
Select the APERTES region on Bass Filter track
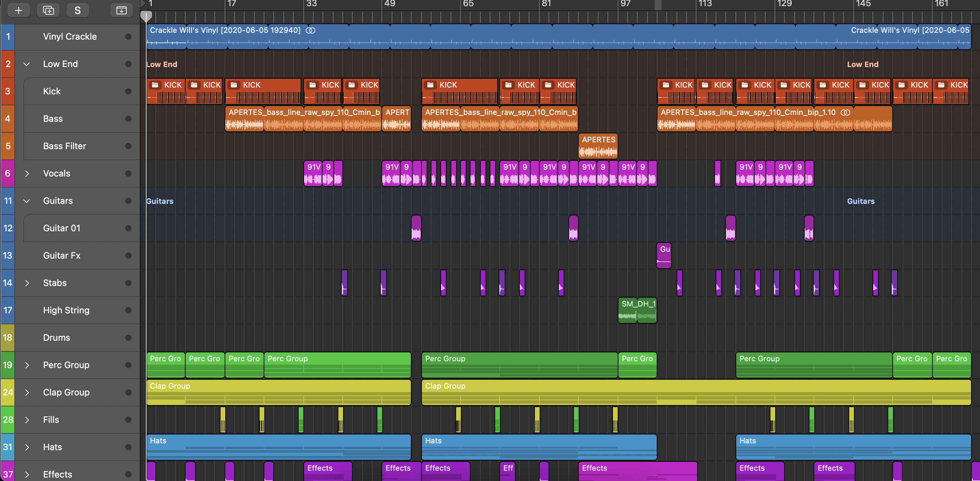pos(598,146)
